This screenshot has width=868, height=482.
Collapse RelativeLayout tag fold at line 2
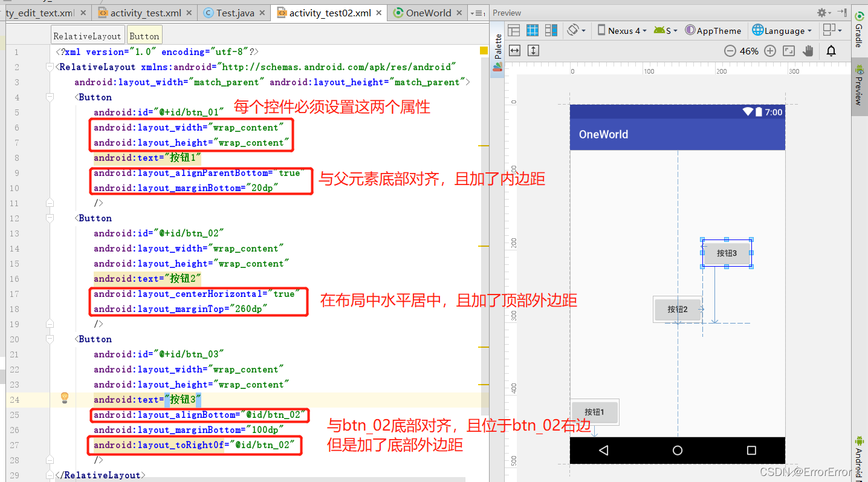click(x=50, y=67)
